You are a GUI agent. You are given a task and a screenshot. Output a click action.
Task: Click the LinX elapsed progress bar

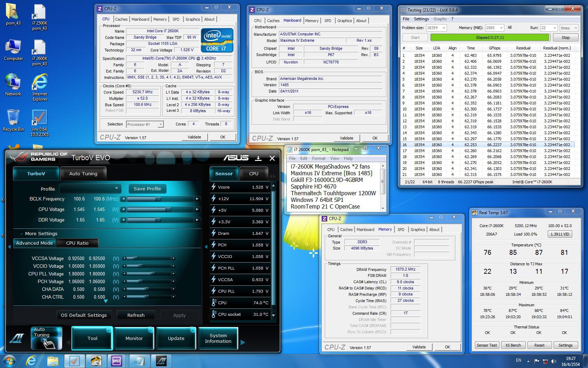(490, 38)
